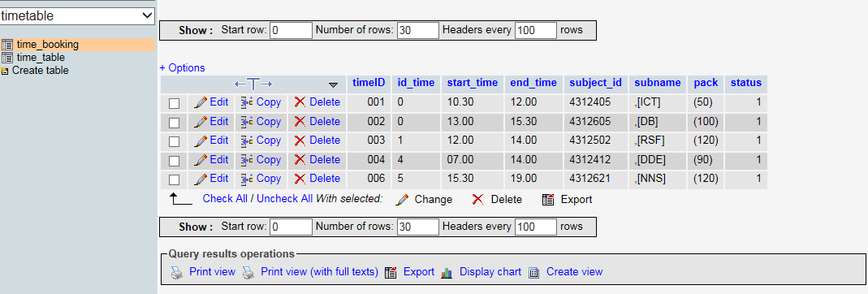Sort by subject_id column header
The image size is (868, 294).
click(x=596, y=83)
